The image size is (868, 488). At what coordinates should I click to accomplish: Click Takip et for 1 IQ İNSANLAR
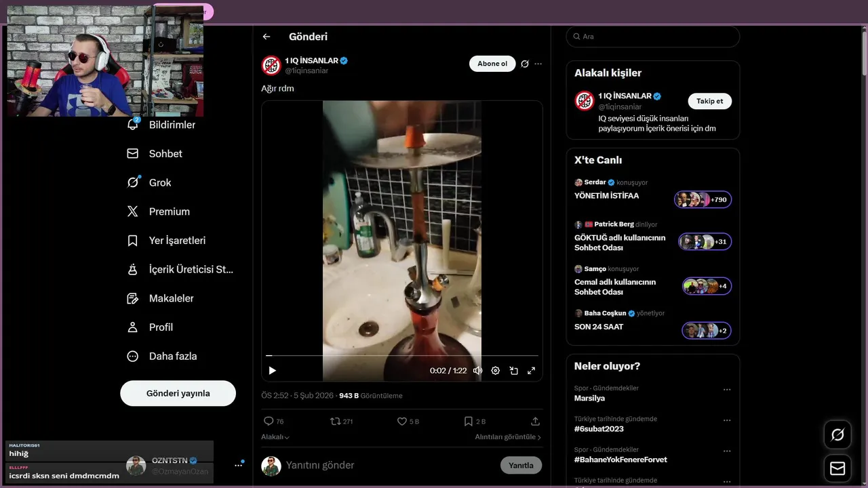point(710,101)
